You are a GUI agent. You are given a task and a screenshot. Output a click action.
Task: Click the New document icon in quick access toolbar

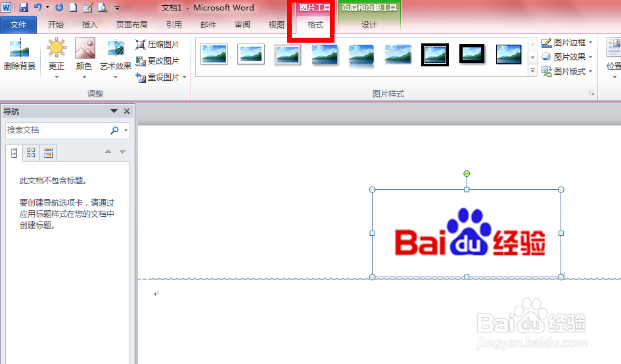pos(73,7)
